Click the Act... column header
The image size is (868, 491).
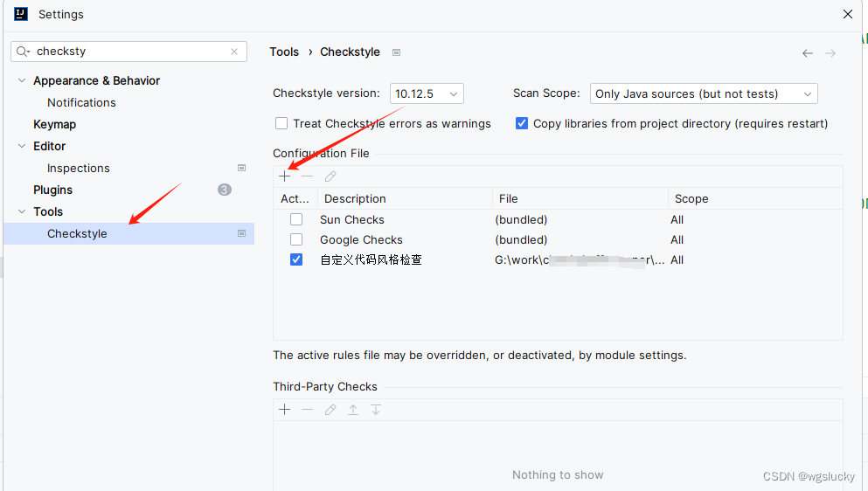pyautogui.click(x=295, y=198)
